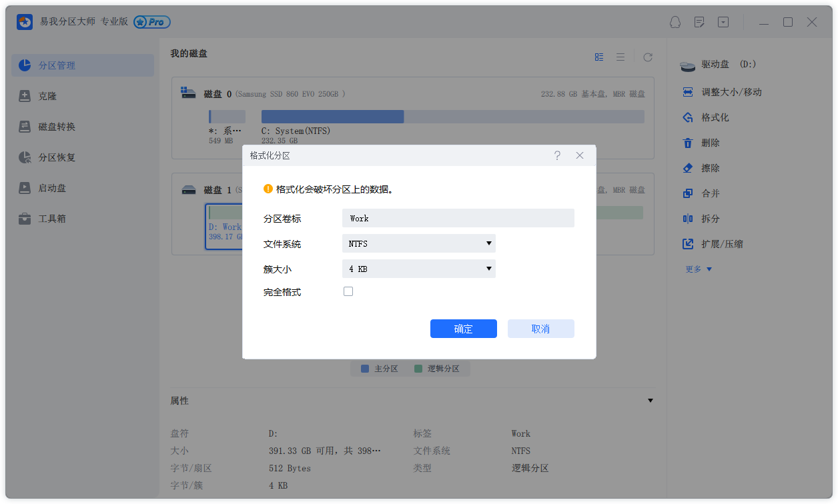Click the refresh disks icon

tap(647, 57)
